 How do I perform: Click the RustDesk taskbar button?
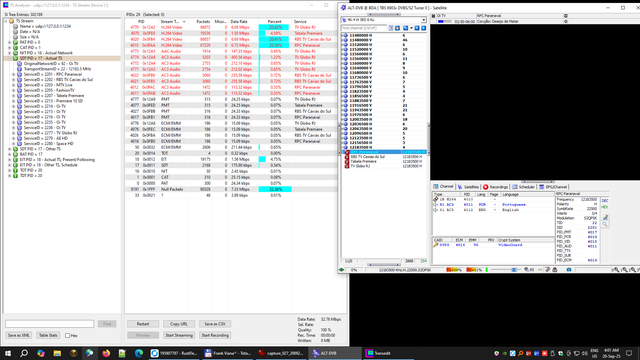[x=173, y=353]
